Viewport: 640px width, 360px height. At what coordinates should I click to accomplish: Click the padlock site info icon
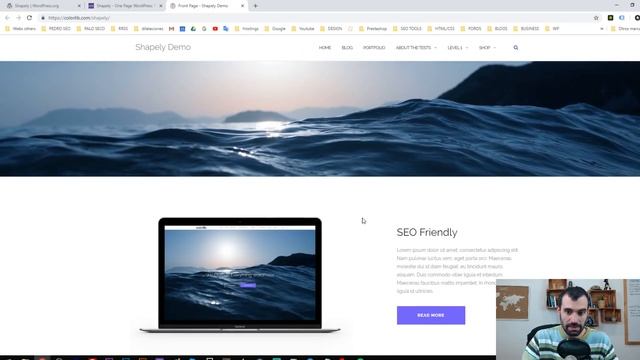[x=43, y=18]
